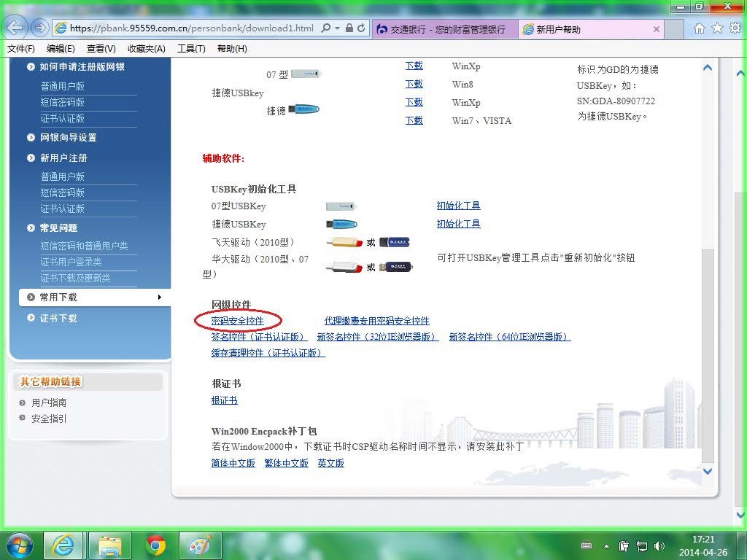The width and height of the screenshot is (747, 560).
Task: Open 新签名控件（32位IE浏览器版） link
Action: 378,337
